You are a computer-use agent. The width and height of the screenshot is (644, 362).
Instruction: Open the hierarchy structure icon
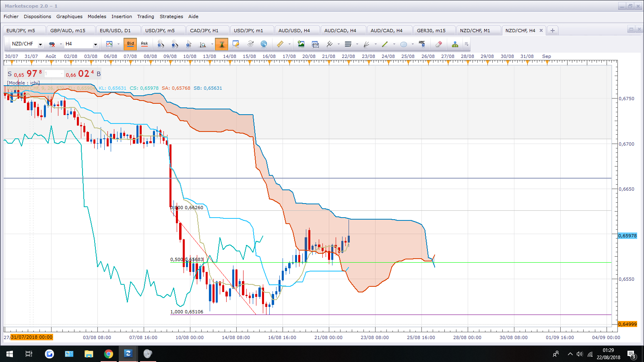click(x=455, y=44)
